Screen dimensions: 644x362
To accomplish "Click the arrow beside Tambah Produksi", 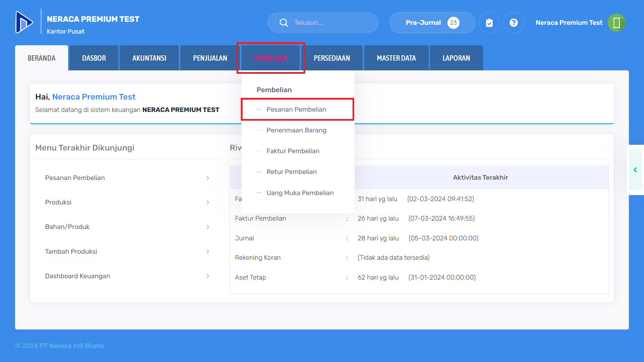I will tap(208, 251).
